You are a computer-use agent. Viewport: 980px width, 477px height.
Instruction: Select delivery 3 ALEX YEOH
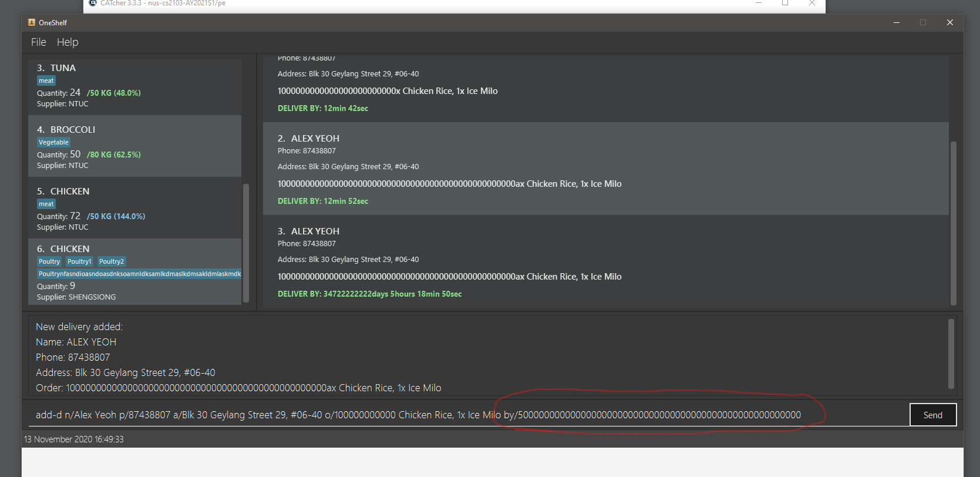(x=605, y=261)
